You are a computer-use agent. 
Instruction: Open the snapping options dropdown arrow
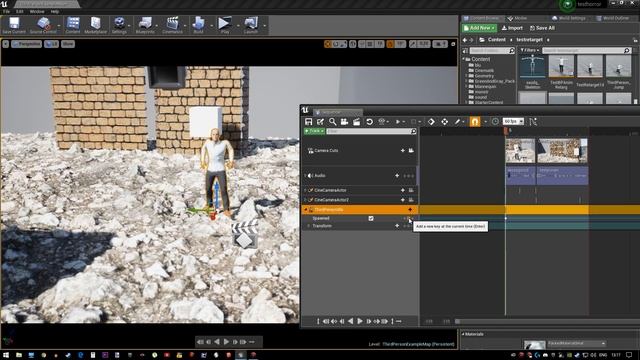pyautogui.click(x=485, y=122)
